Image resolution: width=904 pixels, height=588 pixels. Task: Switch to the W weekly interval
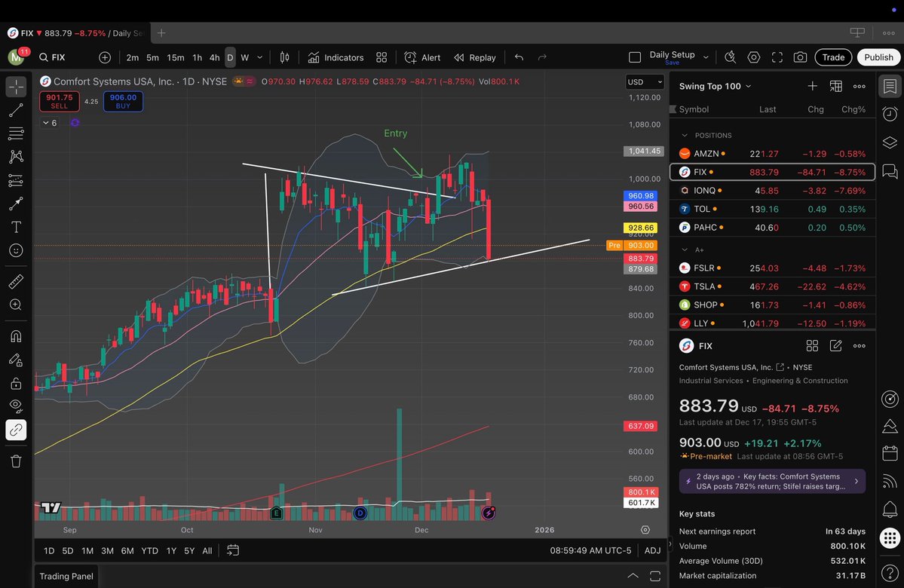tap(244, 57)
